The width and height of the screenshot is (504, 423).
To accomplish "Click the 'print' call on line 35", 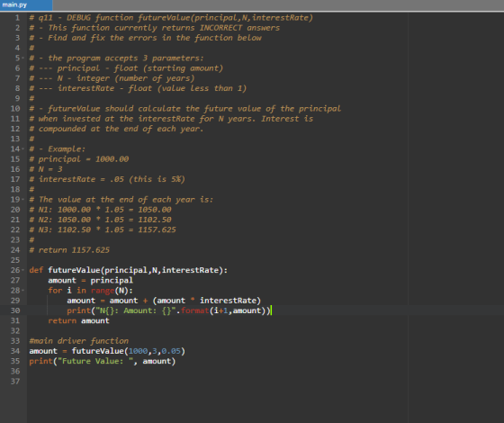I will point(40,361).
